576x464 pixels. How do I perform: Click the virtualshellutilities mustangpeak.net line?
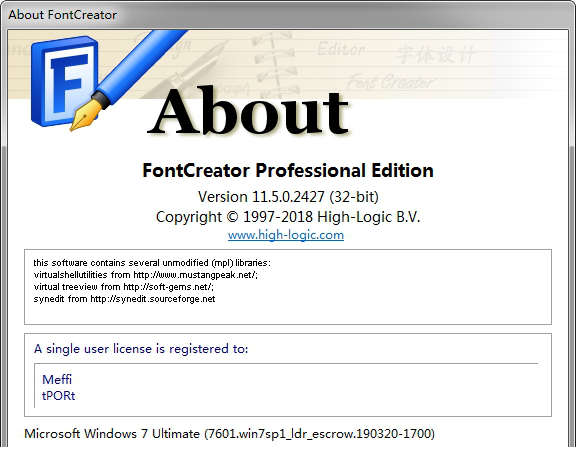[145, 275]
